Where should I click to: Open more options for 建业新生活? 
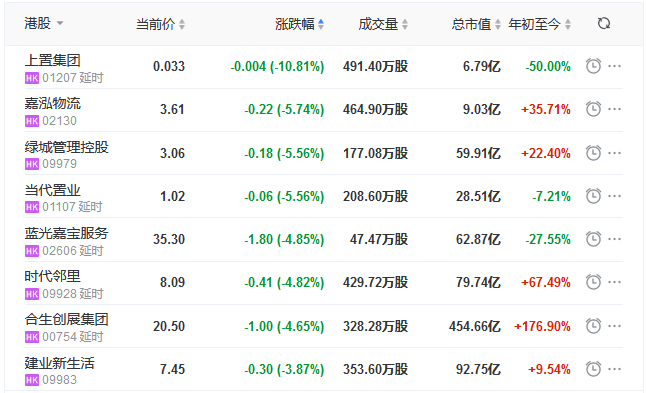point(614,369)
